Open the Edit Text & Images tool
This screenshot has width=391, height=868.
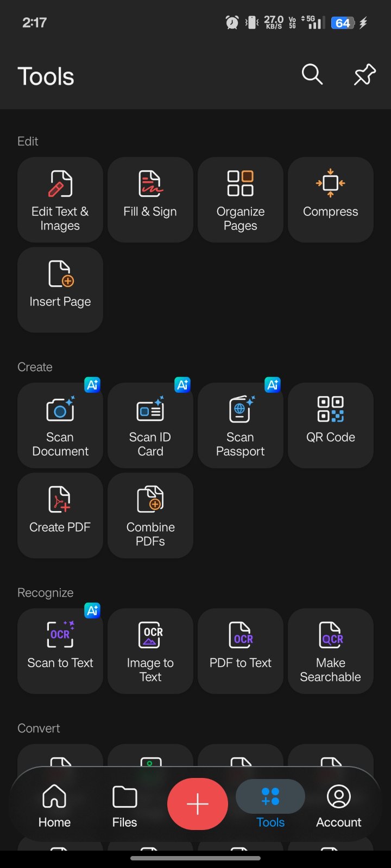(60, 200)
